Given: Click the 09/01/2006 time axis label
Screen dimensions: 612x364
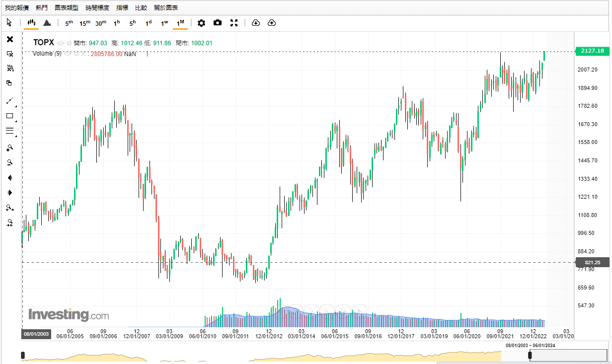Looking at the screenshot, I should [103, 336].
